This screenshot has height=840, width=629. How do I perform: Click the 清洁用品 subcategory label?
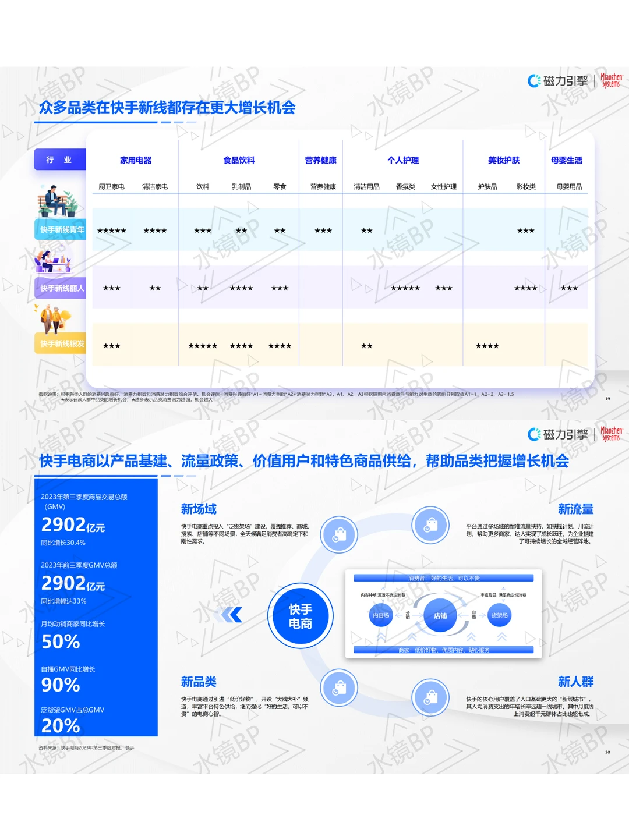click(366, 187)
